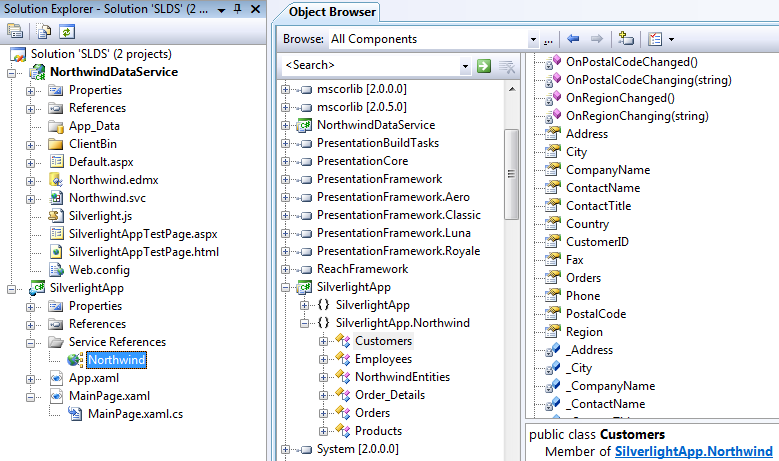Select the Order_Details class
The width and height of the screenshot is (779, 461).
click(x=390, y=395)
